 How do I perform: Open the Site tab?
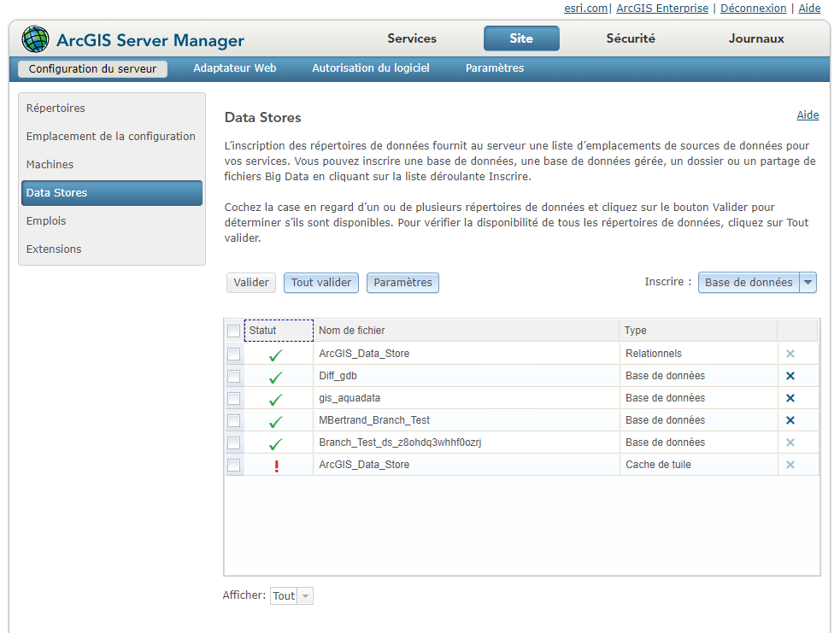coord(521,38)
